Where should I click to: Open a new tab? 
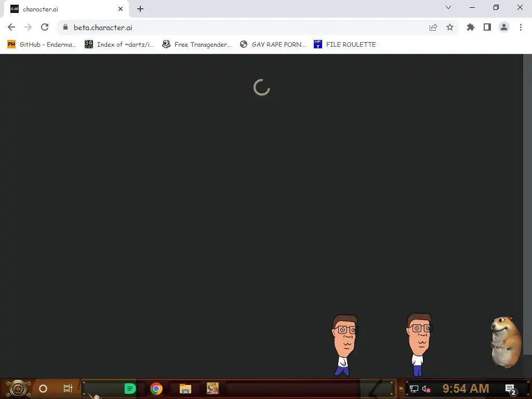(x=140, y=9)
